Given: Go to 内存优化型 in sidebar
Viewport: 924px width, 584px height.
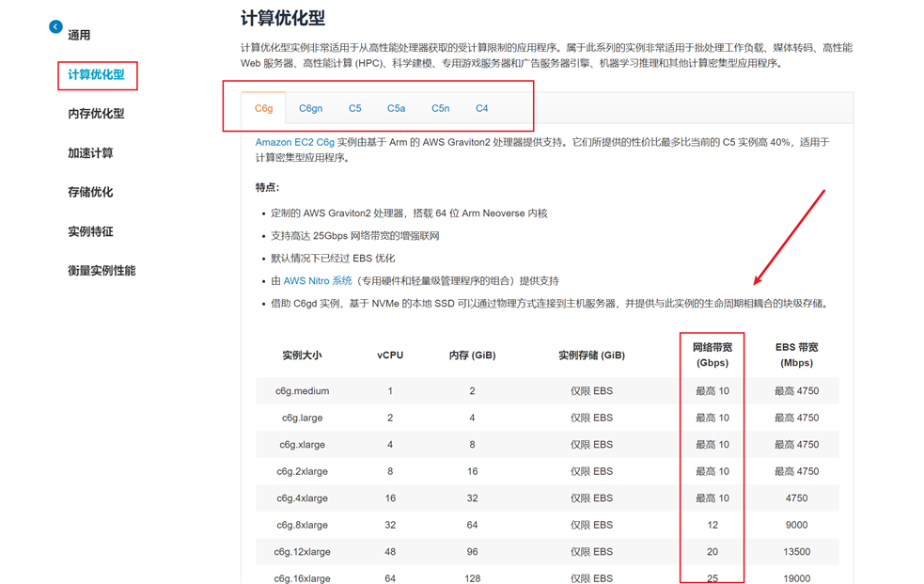Looking at the screenshot, I should tap(96, 114).
